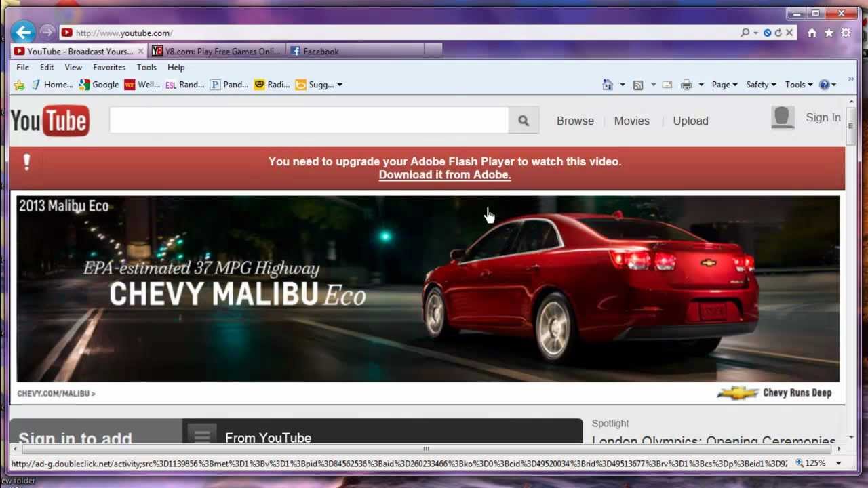Open the Browse link
The height and width of the screenshot is (488, 868).
pos(575,121)
